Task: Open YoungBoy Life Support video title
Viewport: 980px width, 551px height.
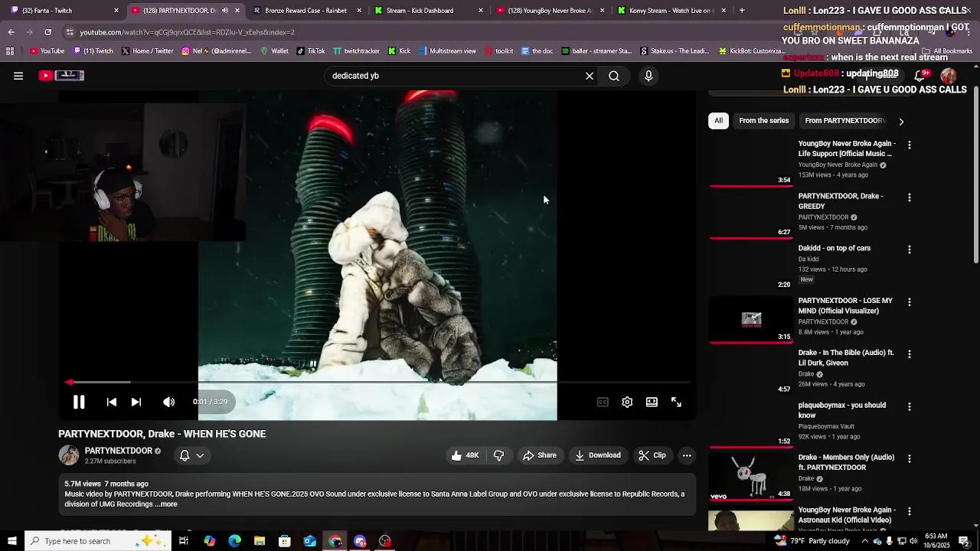Action: tap(846, 148)
